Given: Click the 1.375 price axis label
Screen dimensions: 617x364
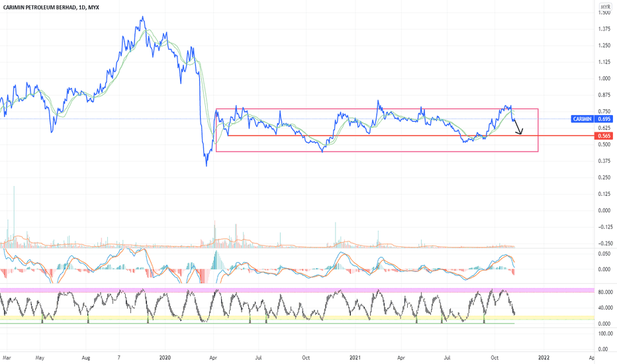Looking at the screenshot, I should (604, 29).
